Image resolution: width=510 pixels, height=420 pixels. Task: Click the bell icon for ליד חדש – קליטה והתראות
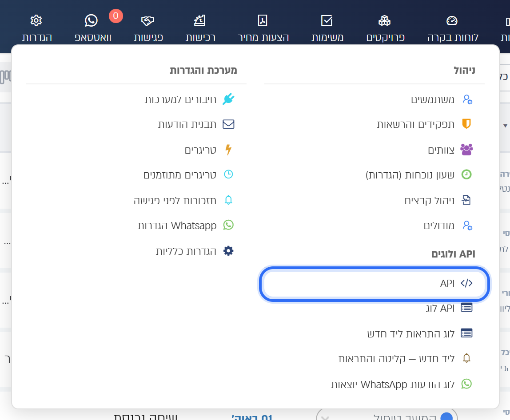pyautogui.click(x=466, y=358)
